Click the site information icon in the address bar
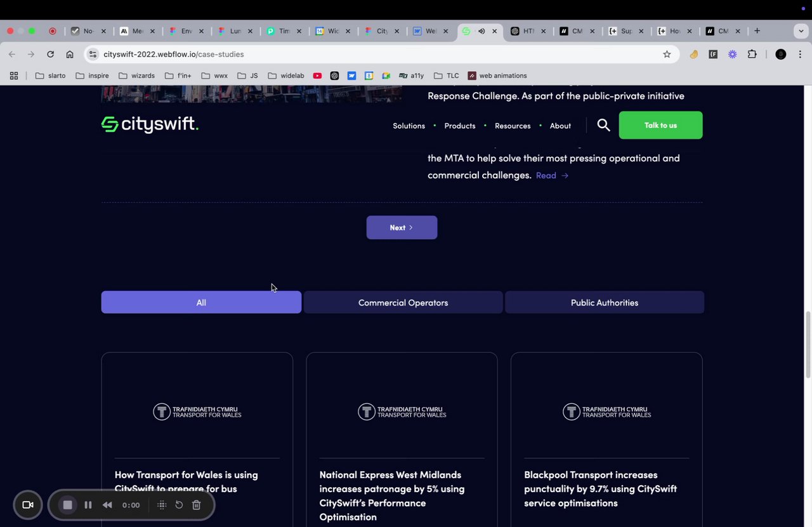 pos(93,55)
